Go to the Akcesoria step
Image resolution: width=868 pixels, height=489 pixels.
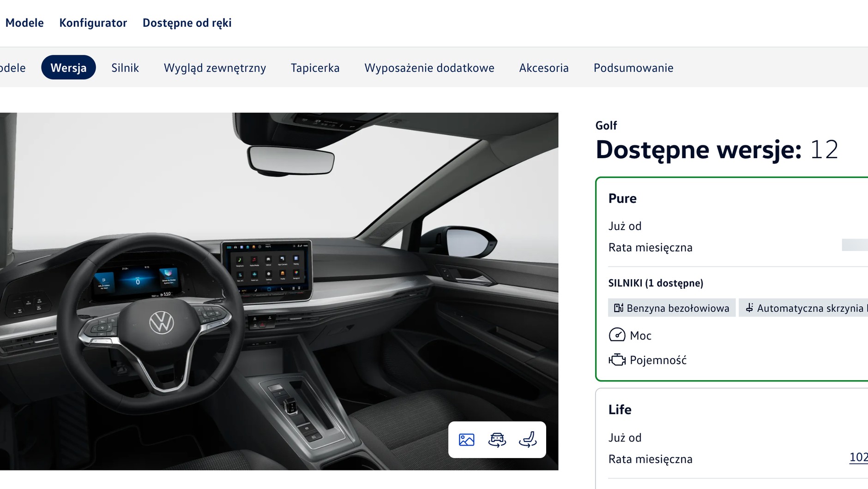coord(544,68)
